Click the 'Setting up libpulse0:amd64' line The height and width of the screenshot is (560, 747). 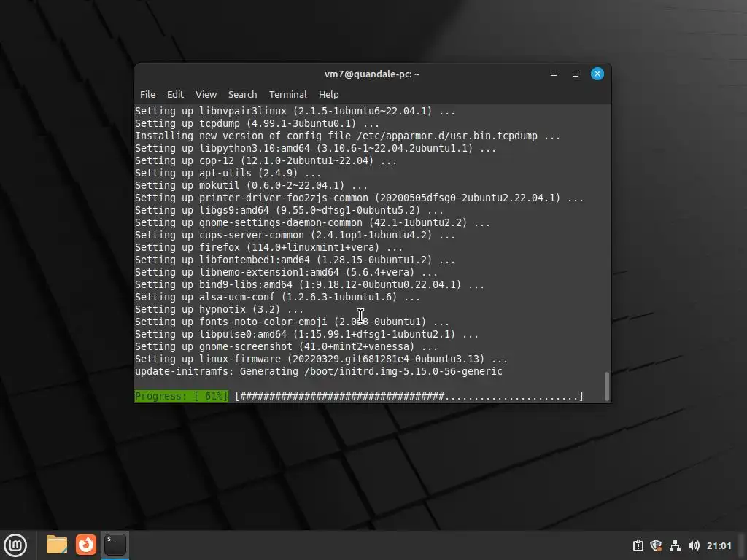pyautogui.click(x=307, y=334)
